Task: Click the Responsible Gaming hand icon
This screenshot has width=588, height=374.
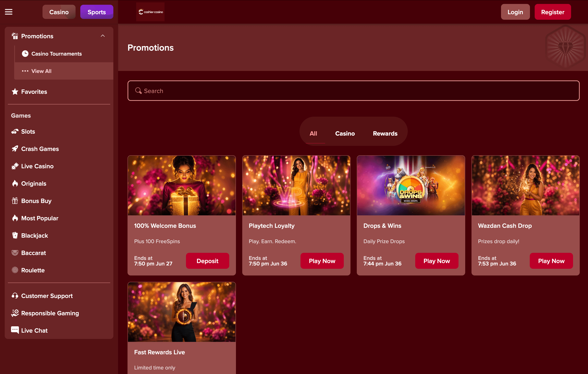Action: 15,313
